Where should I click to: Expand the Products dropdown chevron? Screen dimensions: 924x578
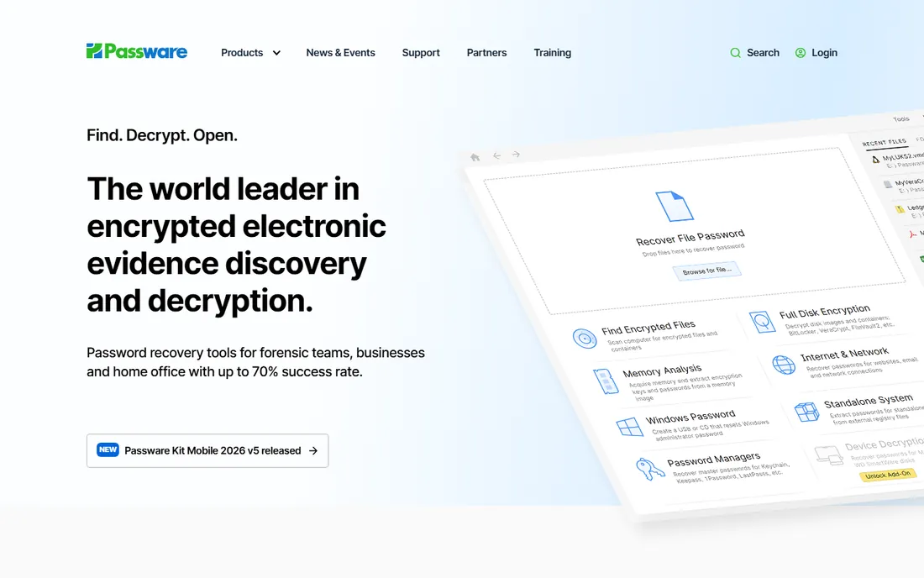click(x=276, y=53)
